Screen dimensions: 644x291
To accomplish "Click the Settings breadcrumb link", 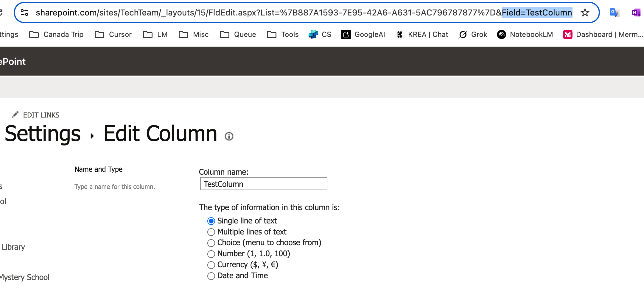I will [43, 134].
